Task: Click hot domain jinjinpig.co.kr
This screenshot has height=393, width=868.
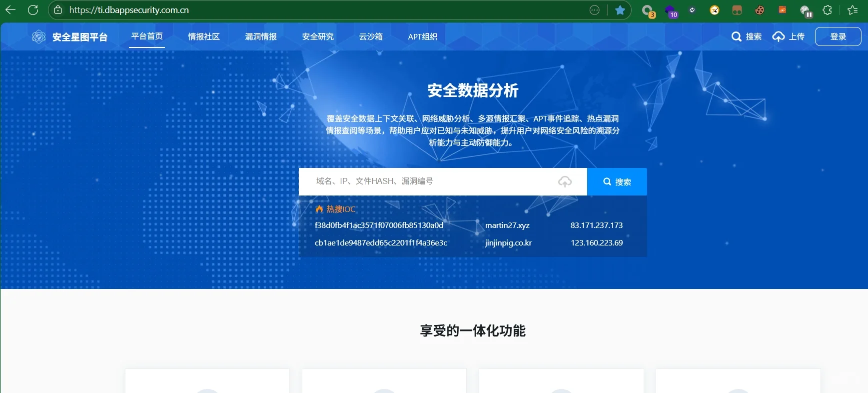Action: tap(508, 242)
